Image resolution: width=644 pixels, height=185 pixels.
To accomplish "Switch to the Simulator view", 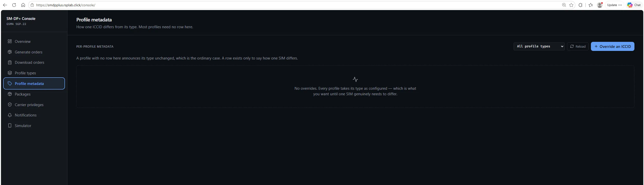I will click(34, 126).
